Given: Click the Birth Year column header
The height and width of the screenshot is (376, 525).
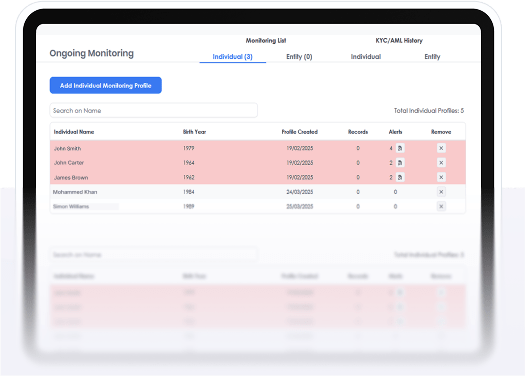Looking at the screenshot, I should pos(195,132).
